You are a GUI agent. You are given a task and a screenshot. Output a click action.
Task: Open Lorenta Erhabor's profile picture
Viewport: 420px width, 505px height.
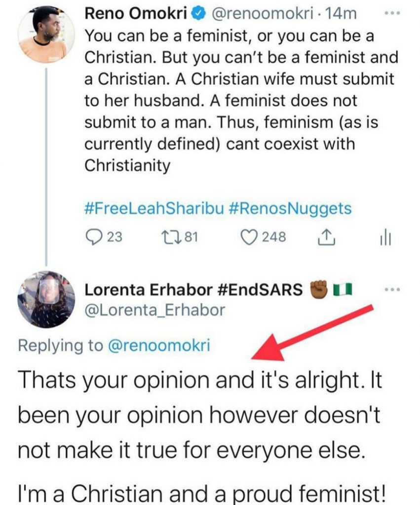pos(43,299)
